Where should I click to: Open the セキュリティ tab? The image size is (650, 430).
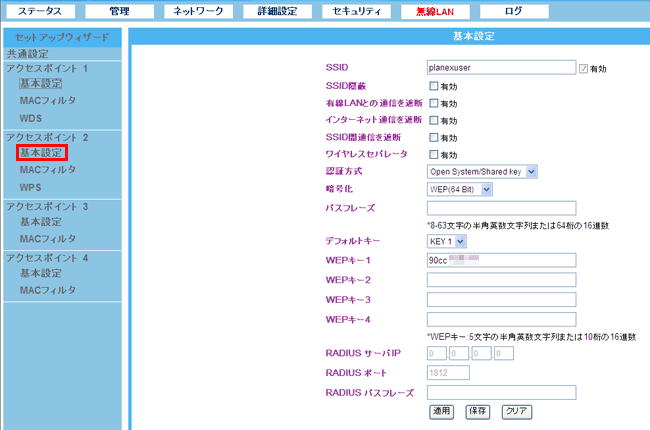356,11
